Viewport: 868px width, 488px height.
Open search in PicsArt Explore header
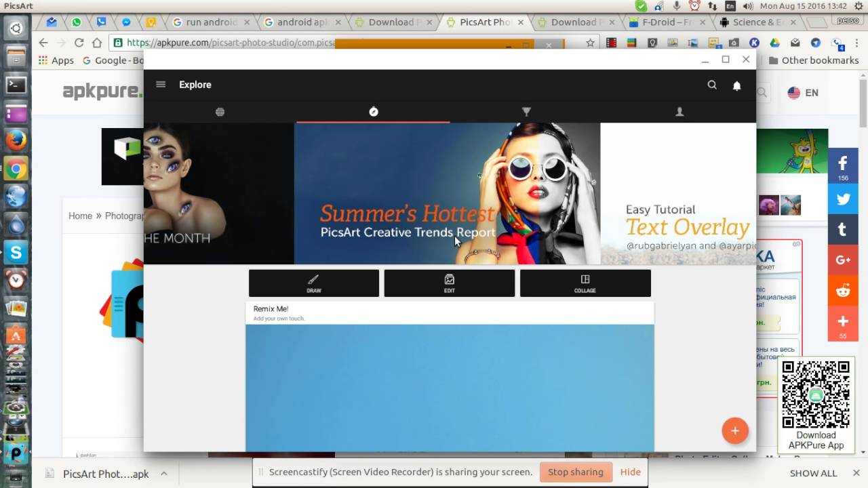point(712,85)
